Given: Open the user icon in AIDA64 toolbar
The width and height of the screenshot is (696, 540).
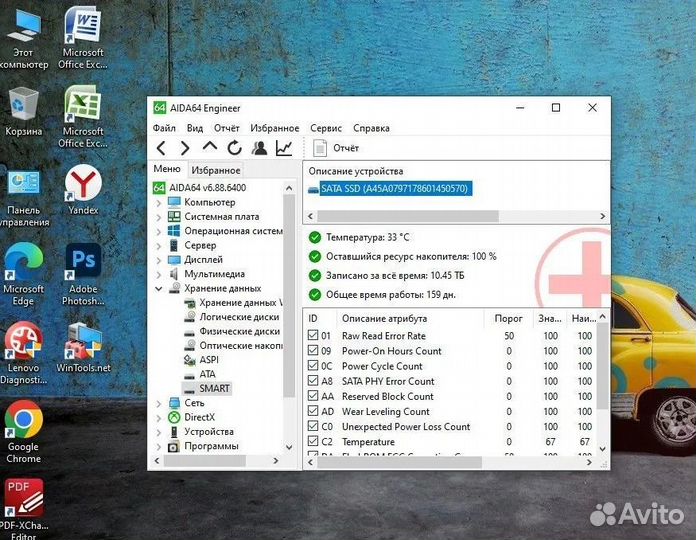Looking at the screenshot, I should click(x=260, y=148).
